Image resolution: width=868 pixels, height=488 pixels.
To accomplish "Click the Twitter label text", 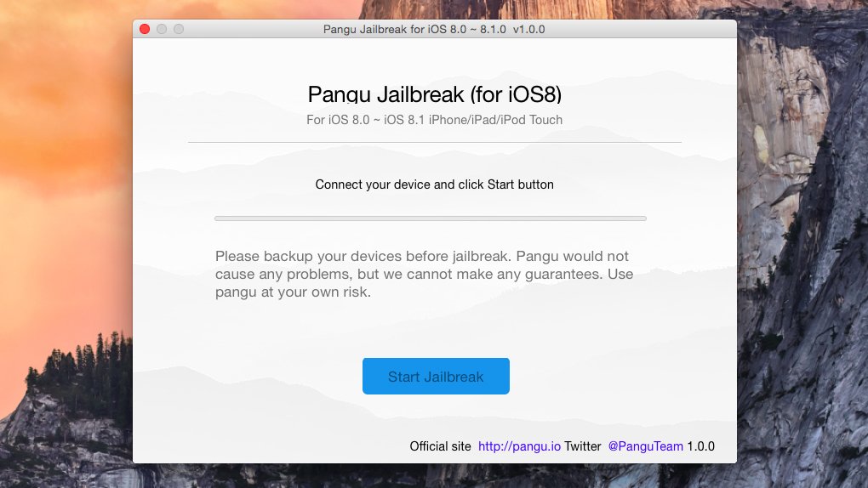I will (582, 446).
